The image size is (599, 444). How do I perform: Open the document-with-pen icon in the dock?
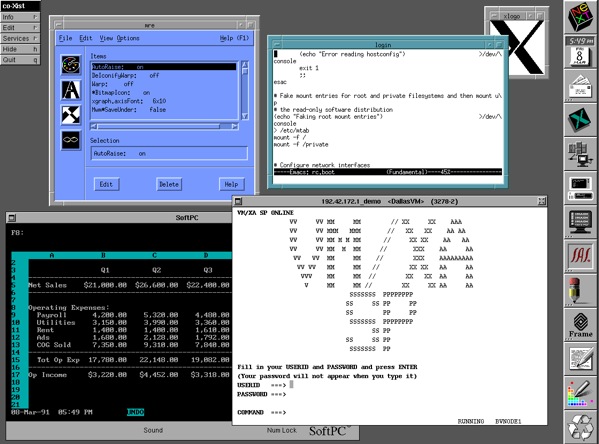point(580,358)
